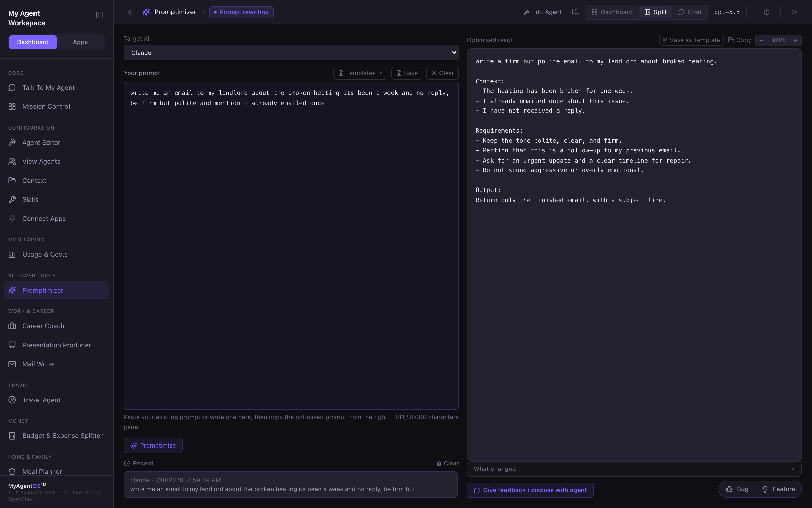Open Talk To My Agent
The width and height of the screenshot is (812, 508).
point(56,88)
